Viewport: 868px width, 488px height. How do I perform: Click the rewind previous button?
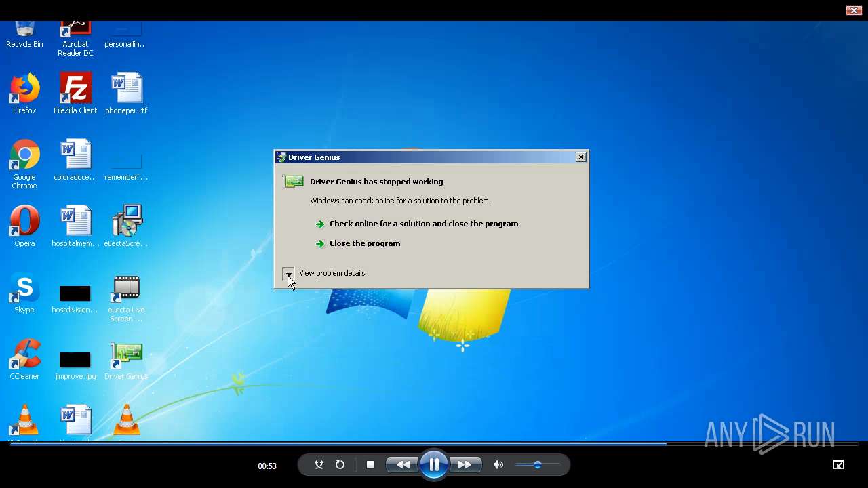pyautogui.click(x=402, y=465)
